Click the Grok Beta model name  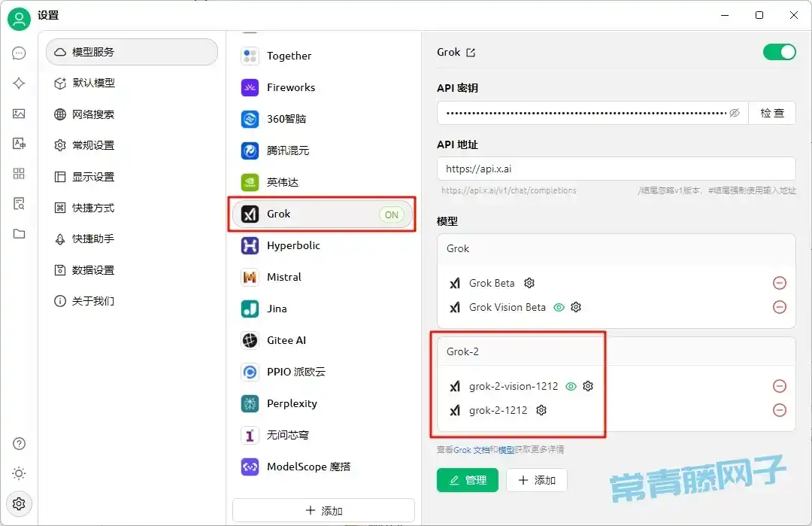[492, 283]
